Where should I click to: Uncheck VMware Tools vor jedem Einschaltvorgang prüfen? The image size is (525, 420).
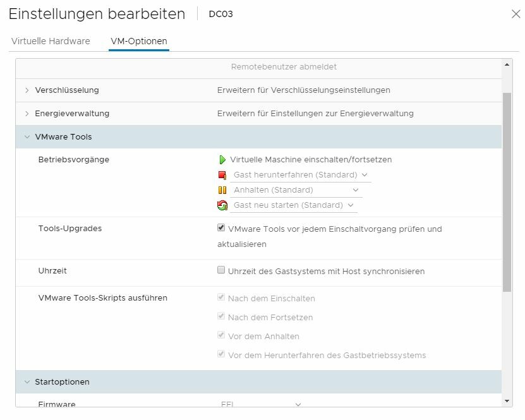point(220,228)
